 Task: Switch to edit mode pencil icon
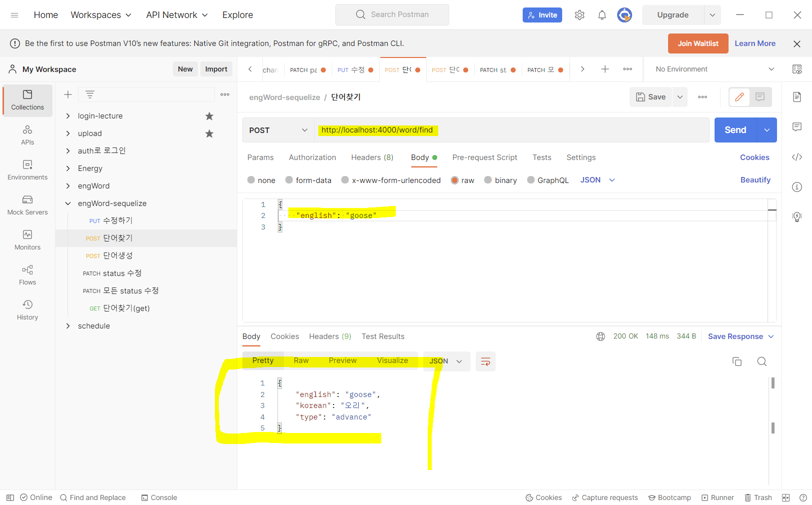tap(740, 97)
